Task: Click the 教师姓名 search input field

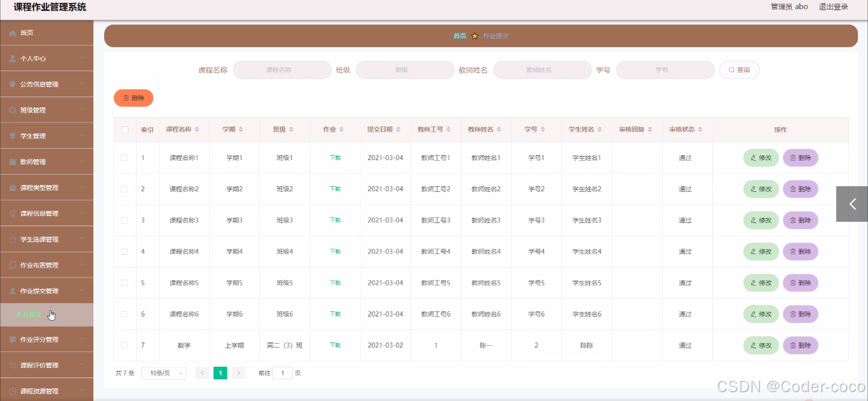Action: point(542,70)
